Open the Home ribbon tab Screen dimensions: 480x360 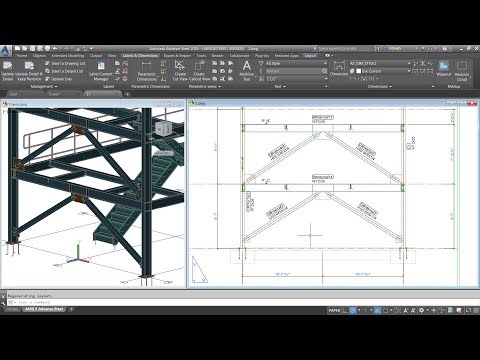tap(22, 56)
